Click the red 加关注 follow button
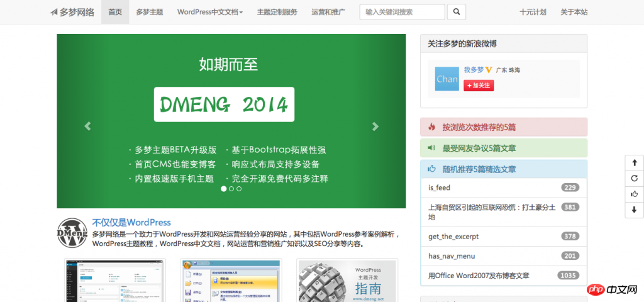644x302 pixels. coord(479,86)
